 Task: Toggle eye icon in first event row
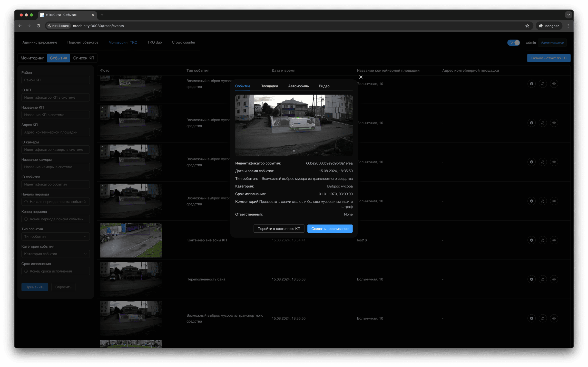coord(554,84)
